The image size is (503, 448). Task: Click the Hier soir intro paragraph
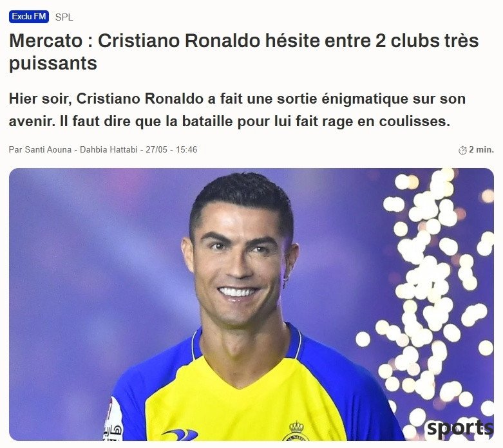237,110
